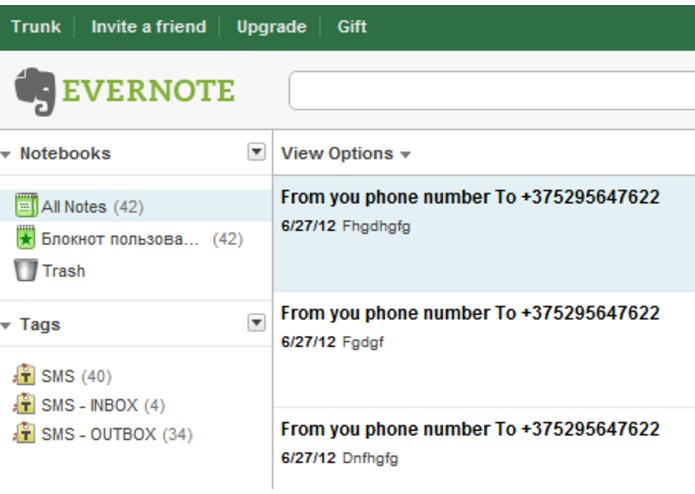Collapse the Notebooks section triangle
695x494 pixels.
(6, 155)
